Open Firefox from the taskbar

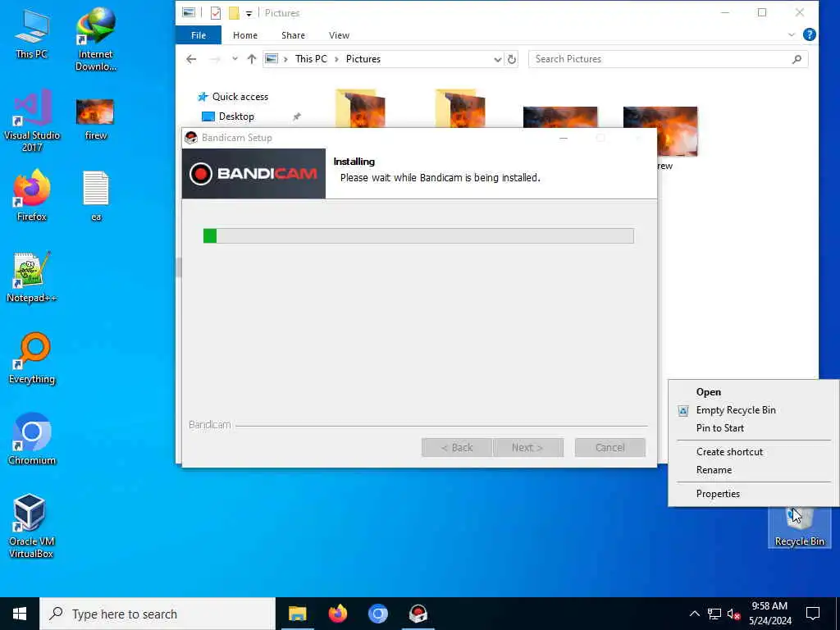pos(337,614)
